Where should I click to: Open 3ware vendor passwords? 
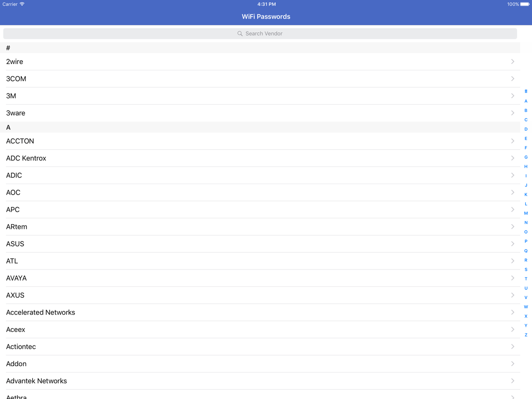click(x=260, y=113)
